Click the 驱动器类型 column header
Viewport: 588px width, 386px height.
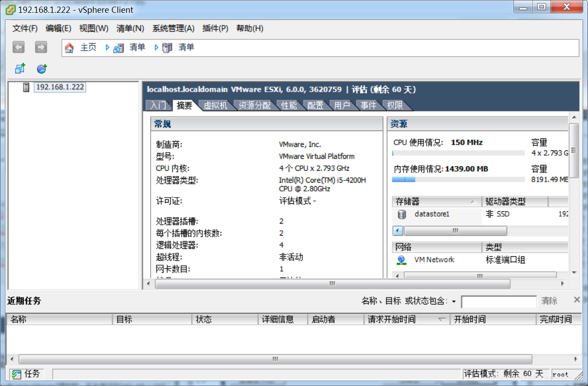515,202
